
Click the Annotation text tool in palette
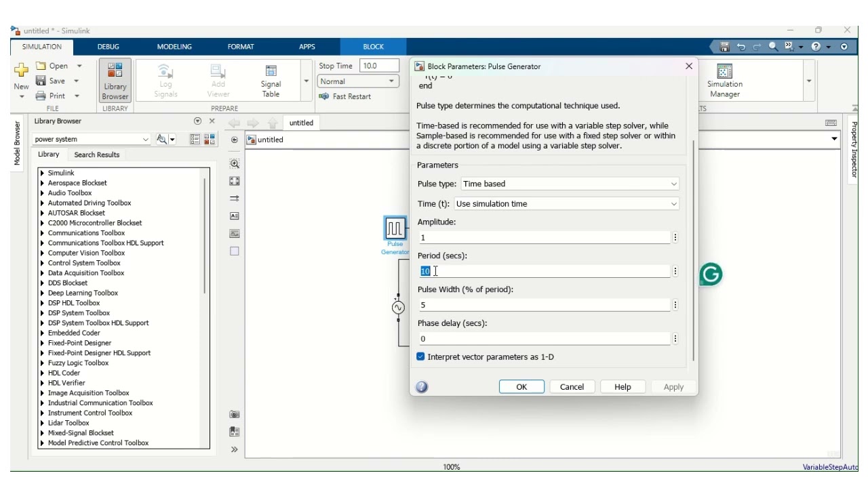coord(235,216)
